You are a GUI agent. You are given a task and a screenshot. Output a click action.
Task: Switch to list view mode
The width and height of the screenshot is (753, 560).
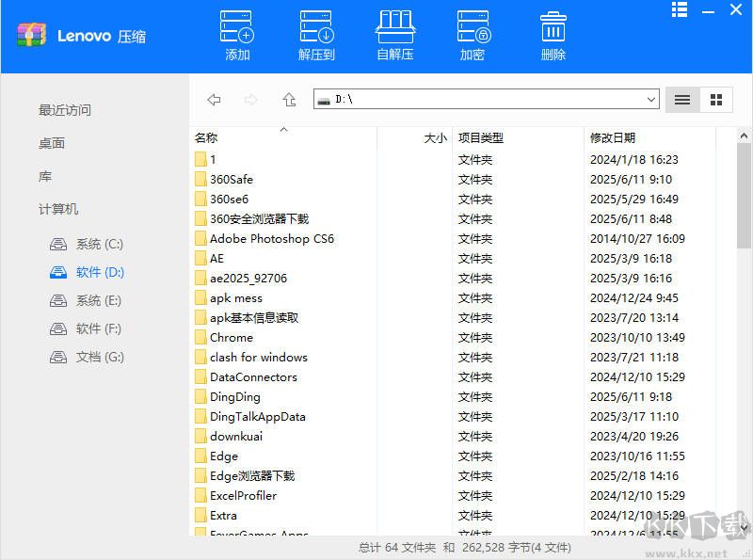(x=682, y=100)
